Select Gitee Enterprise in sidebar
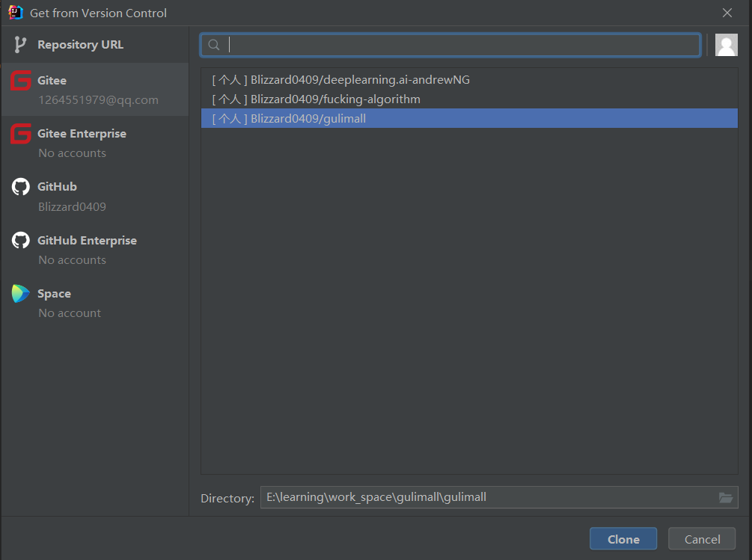 coord(95,143)
